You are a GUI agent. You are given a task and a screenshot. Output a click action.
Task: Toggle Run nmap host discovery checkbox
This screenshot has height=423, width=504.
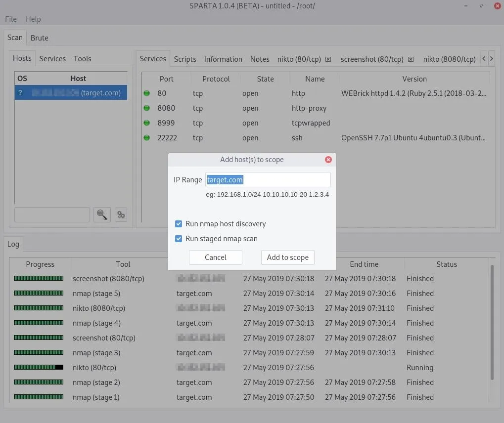click(x=179, y=224)
